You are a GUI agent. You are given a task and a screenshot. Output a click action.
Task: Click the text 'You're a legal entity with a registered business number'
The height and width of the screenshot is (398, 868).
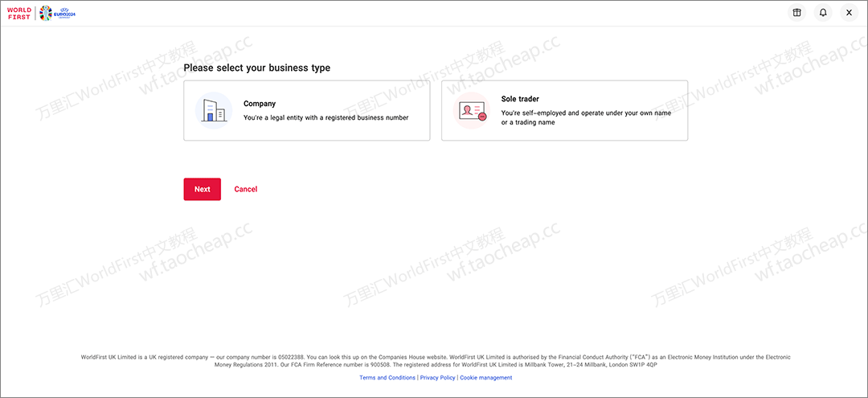(326, 118)
